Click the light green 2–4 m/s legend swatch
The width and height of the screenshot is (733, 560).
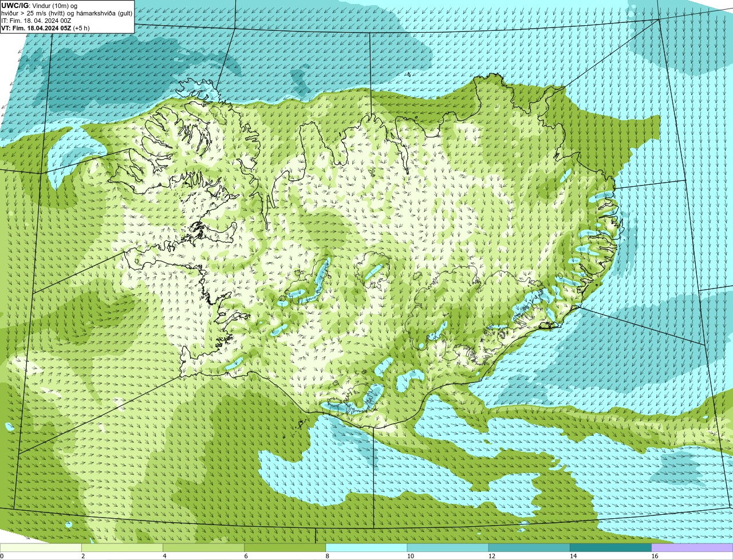(x=123, y=547)
